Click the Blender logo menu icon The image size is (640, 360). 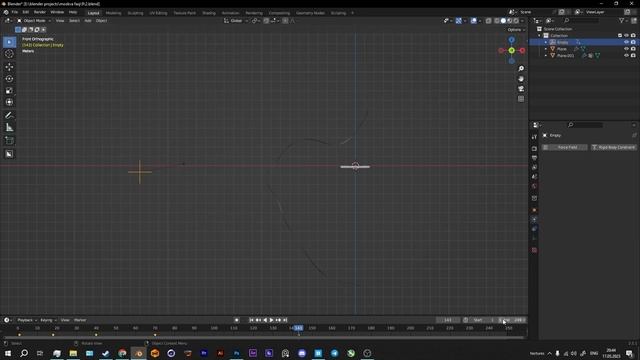[6, 12]
